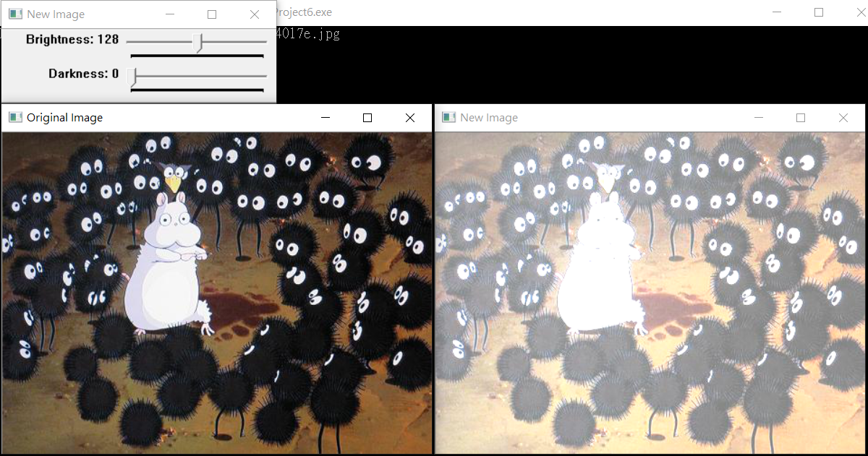Viewport: 868px width, 456px height.
Task: Close the right-hand New Image window
Action: tap(843, 117)
